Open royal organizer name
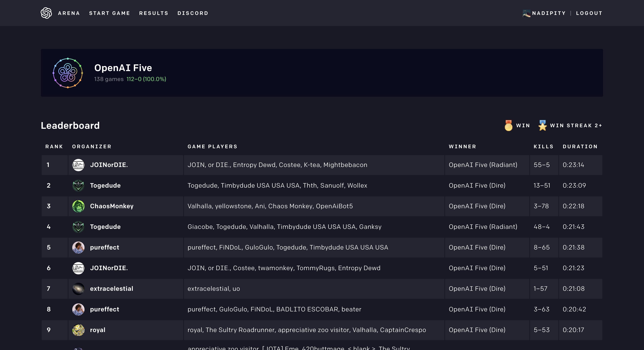The height and width of the screenshot is (350, 644). [x=98, y=330]
